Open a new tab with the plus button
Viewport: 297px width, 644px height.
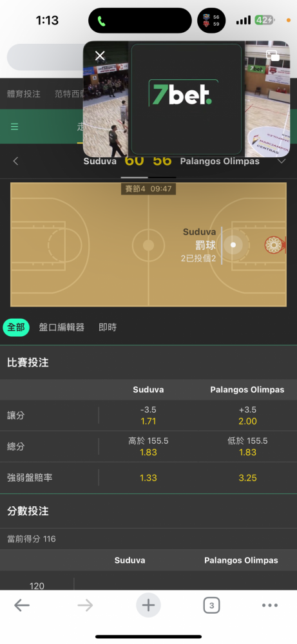(148, 605)
